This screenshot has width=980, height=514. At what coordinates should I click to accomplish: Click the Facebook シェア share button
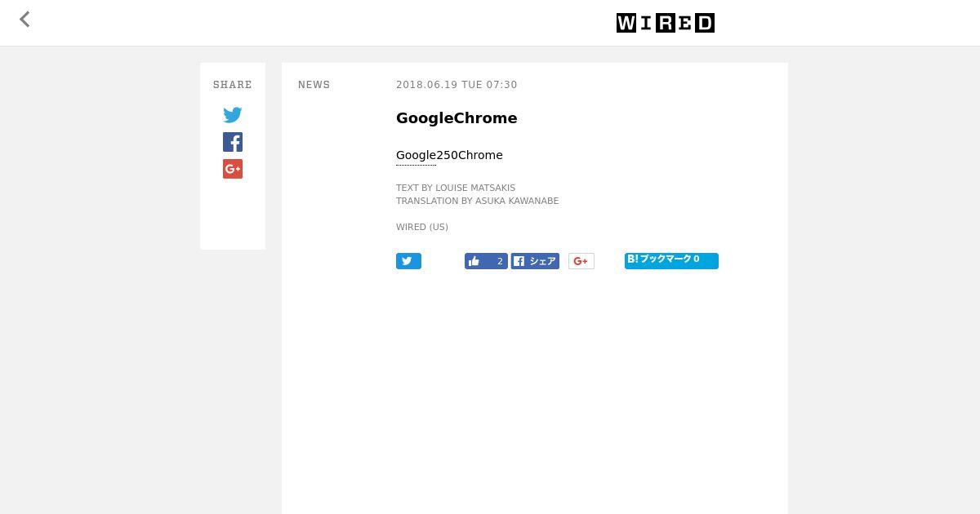(x=535, y=261)
